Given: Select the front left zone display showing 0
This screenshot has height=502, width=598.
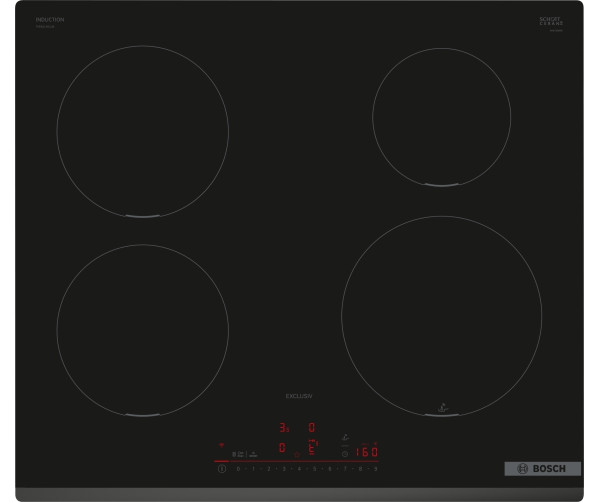Looking at the screenshot, I should (282, 447).
